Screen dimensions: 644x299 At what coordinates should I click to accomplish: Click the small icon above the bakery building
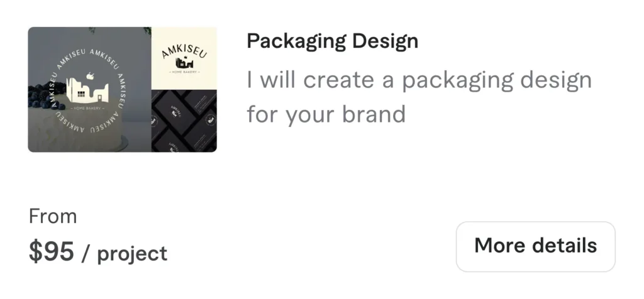tap(91, 75)
